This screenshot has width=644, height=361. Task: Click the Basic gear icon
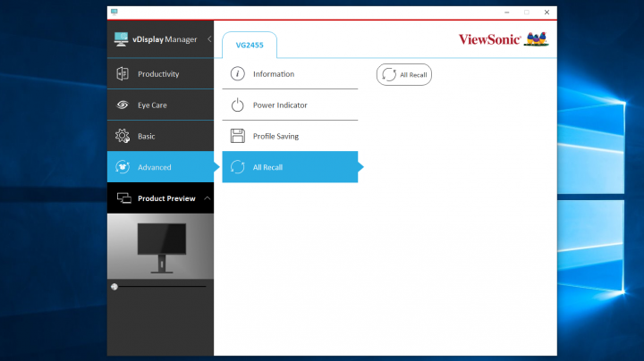[x=123, y=136]
